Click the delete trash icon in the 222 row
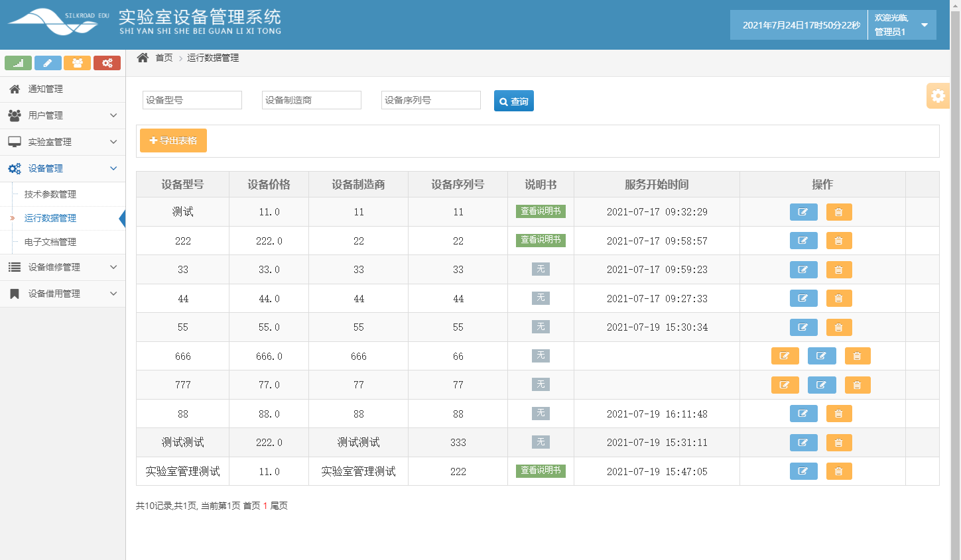 pos(838,241)
